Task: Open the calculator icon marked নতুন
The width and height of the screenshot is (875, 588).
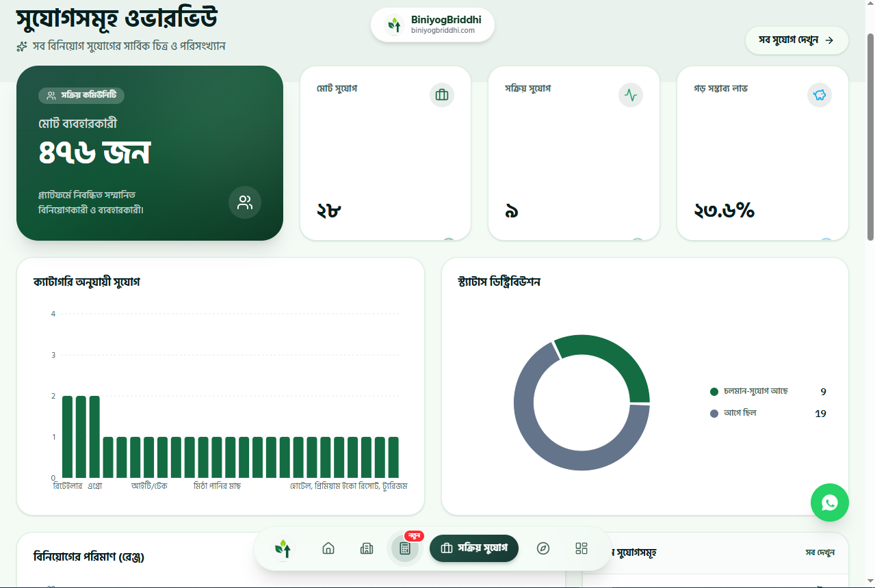Action: 405,548
